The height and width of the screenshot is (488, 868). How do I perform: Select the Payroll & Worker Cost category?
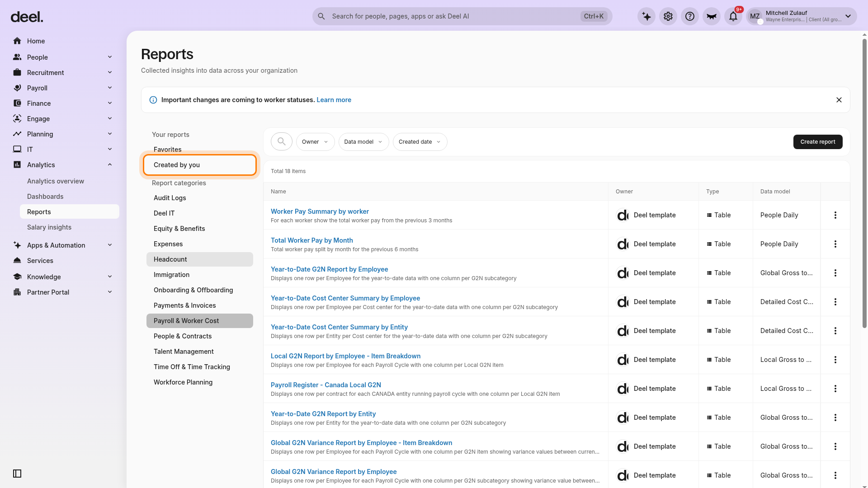tap(199, 321)
